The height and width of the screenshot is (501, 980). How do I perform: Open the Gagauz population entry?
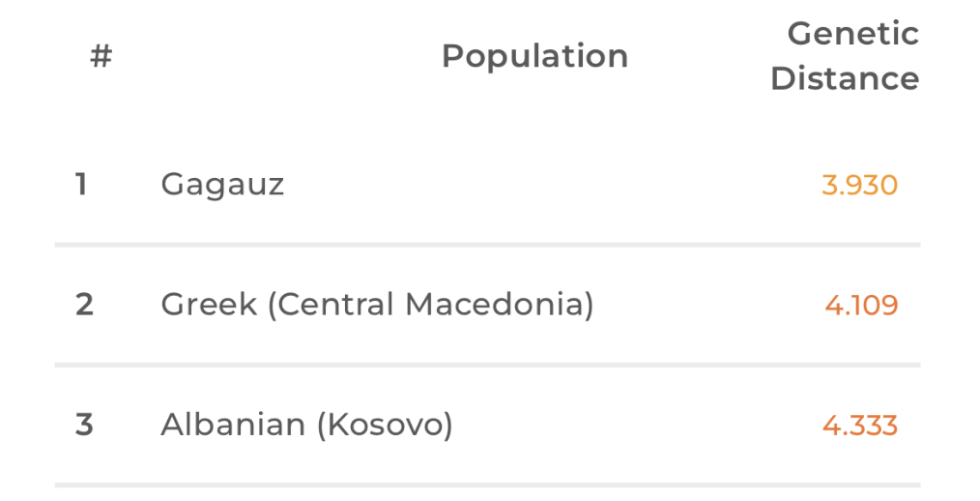pyautogui.click(x=222, y=184)
